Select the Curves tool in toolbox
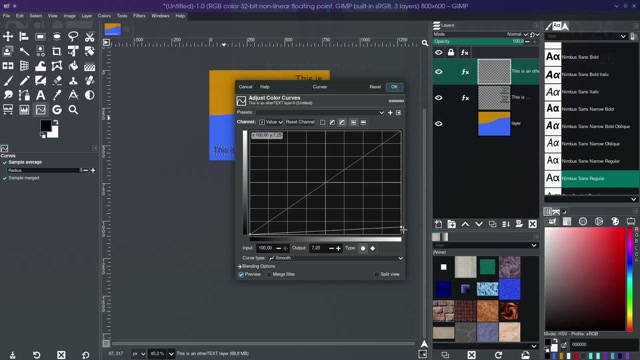This screenshot has width=640, height=360. coord(40,109)
